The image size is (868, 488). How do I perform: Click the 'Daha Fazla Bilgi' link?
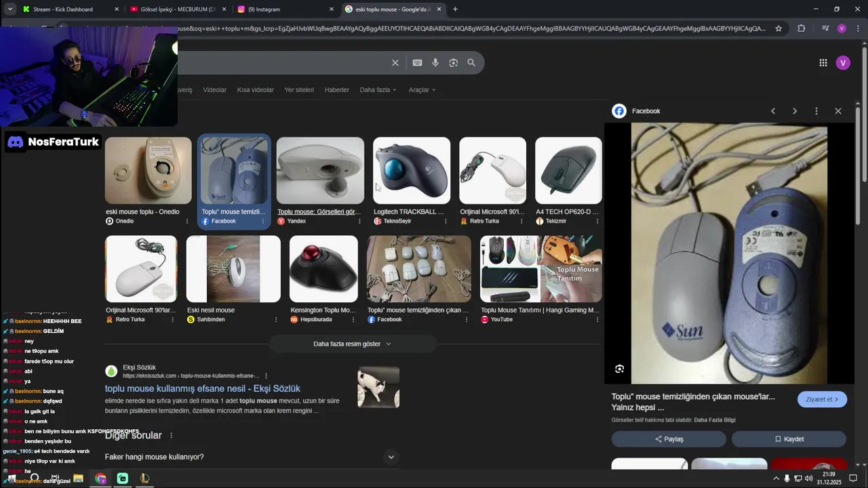tap(715, 420)
